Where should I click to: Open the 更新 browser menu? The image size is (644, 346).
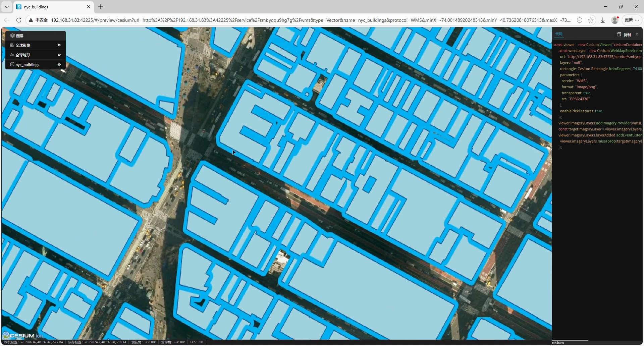[x=632, y=20]
